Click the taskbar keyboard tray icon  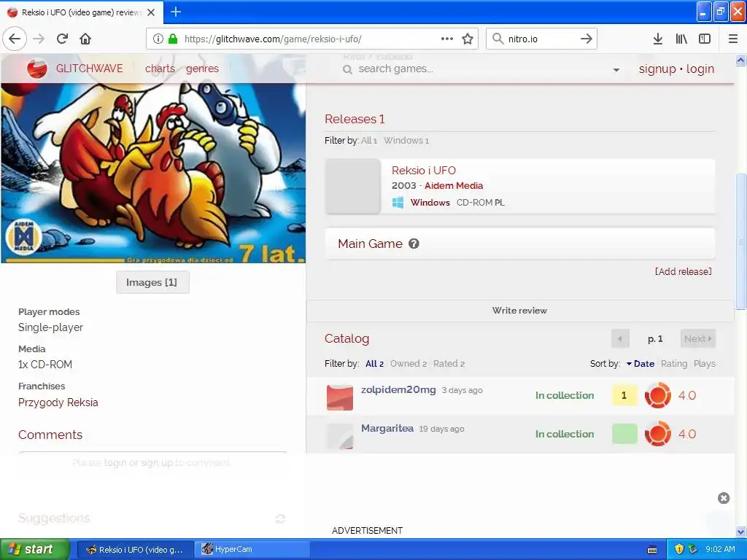(x=652, y=550)
